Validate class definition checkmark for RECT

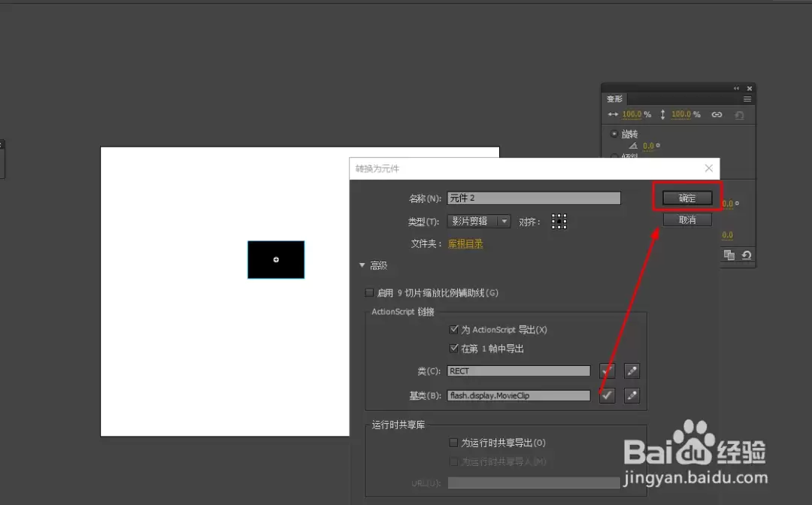[x=607, y=371]
